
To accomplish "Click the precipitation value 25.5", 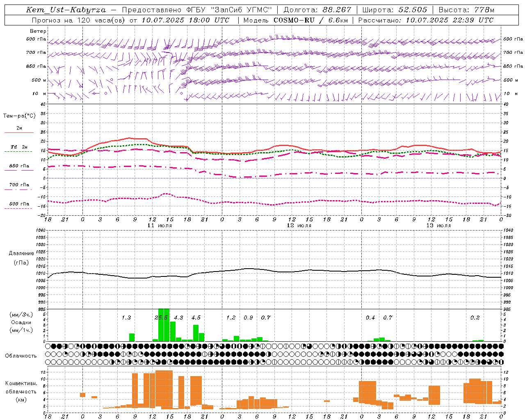I will click(x=162, y=317).
